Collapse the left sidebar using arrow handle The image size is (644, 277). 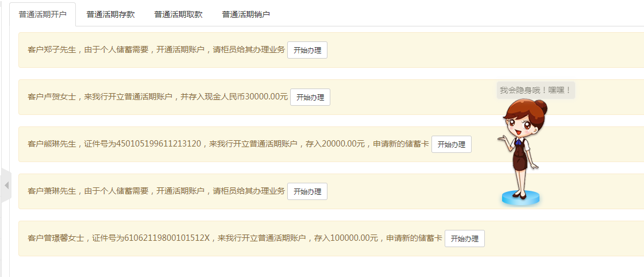pyautogui.click(x=6, y=185)
